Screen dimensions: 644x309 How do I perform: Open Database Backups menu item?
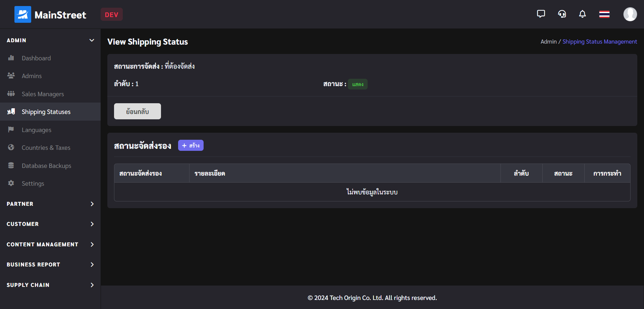tap(50, 166)
